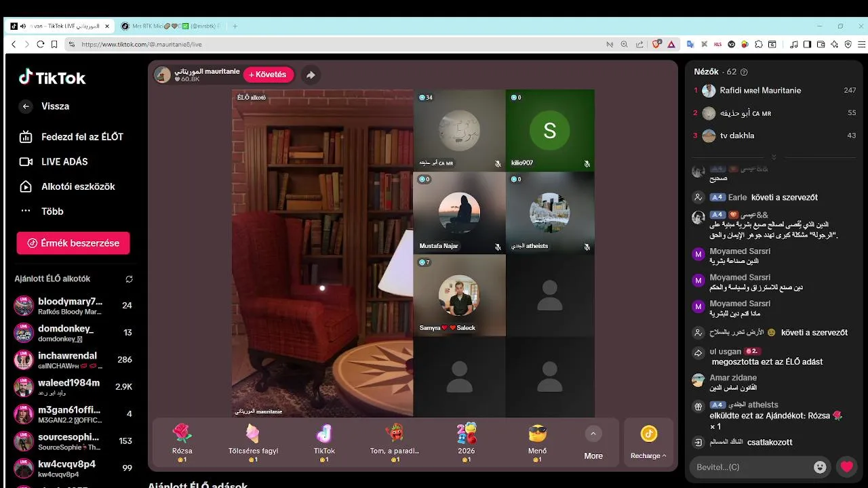Click Érmék beszerzése button

point(73,243)
